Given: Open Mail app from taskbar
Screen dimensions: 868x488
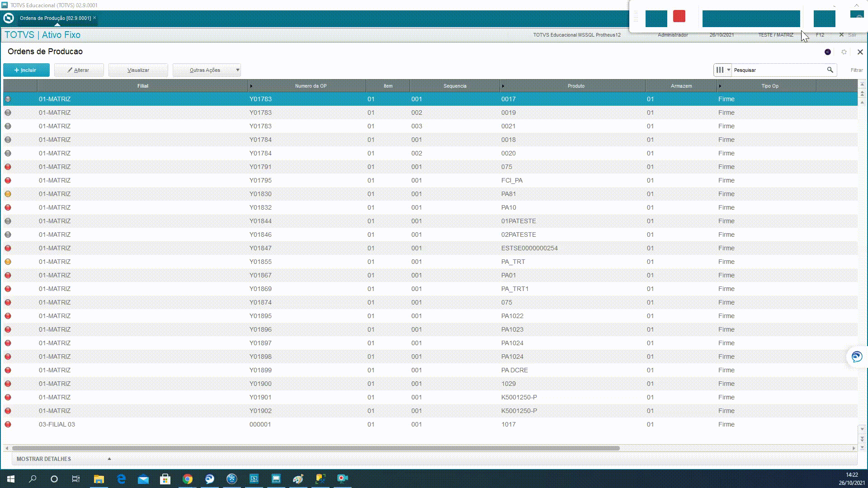Looking at the screenshot, I should click(143, 479).
